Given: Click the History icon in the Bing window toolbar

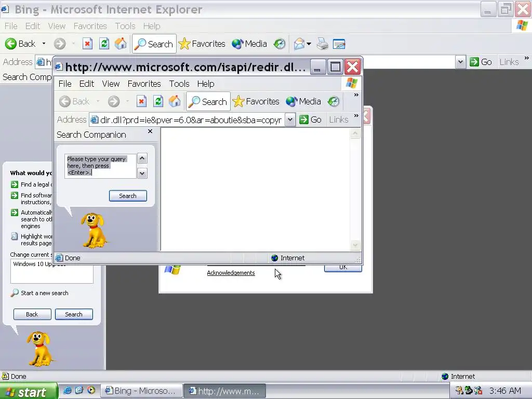Looking at the screenshot, I should [x=280, y=44].
